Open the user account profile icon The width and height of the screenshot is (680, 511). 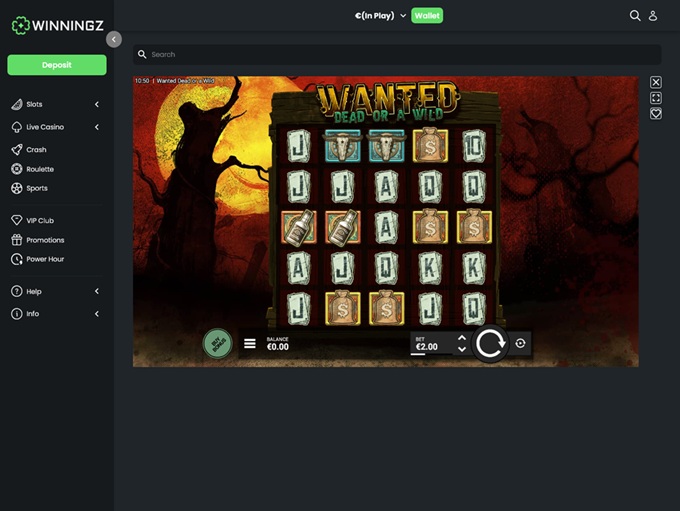(x=653, y=16)
